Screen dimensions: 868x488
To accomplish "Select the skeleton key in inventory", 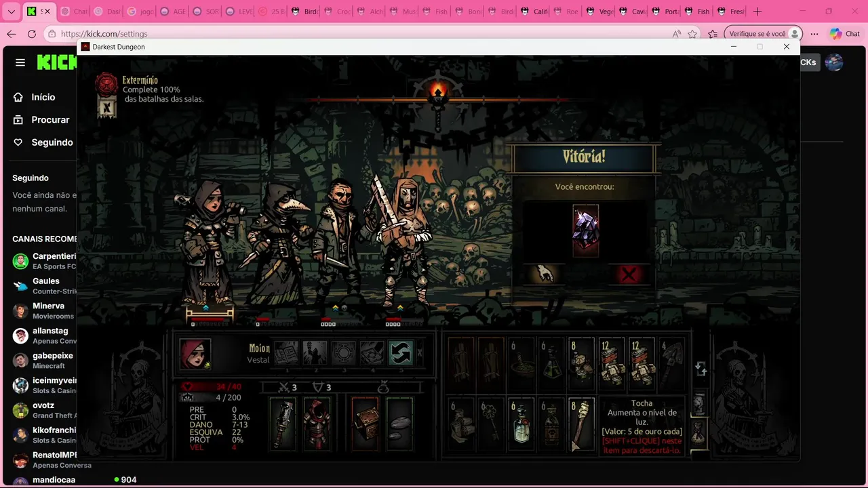I will pyautogui.click(x=491, y=423).
